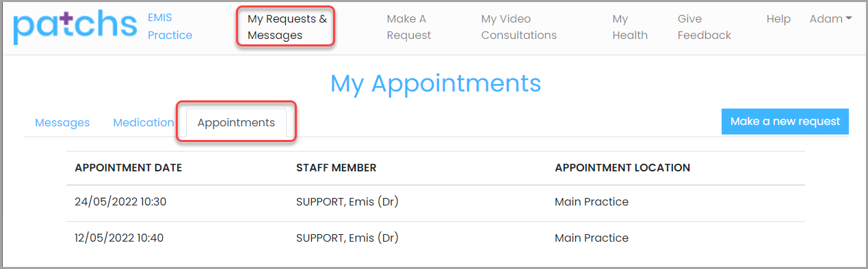Click the Appointment Location column header
The image size is (868, 269).
pos(622,167)
